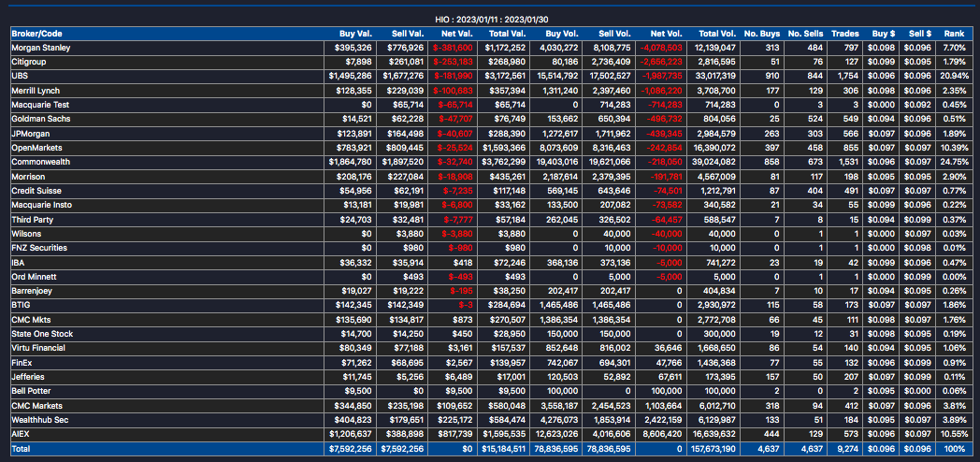Select the BTIG broker name
Image resolution: width=980 pixels, height=462 pixels.
pos(22,305)
